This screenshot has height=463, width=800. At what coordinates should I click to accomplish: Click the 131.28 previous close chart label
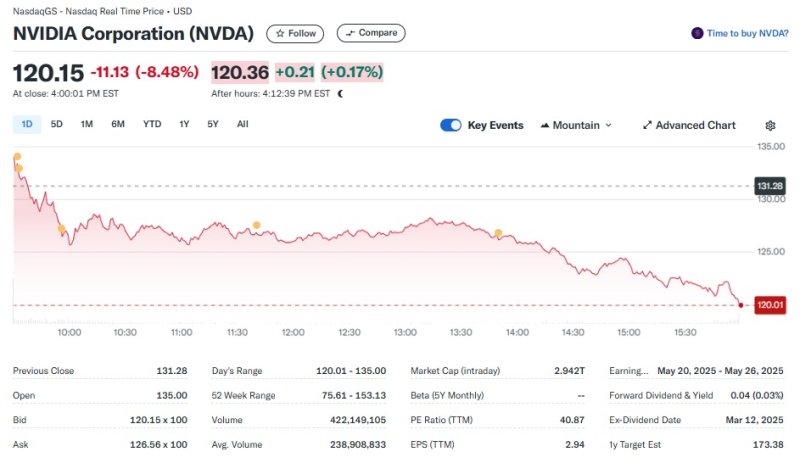tap(770, 186)
